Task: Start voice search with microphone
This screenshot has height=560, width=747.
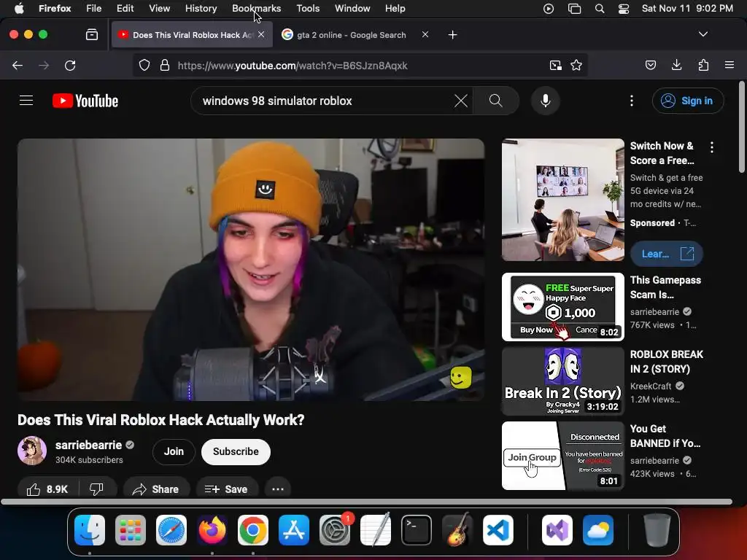Action: [x=546, y=101]
